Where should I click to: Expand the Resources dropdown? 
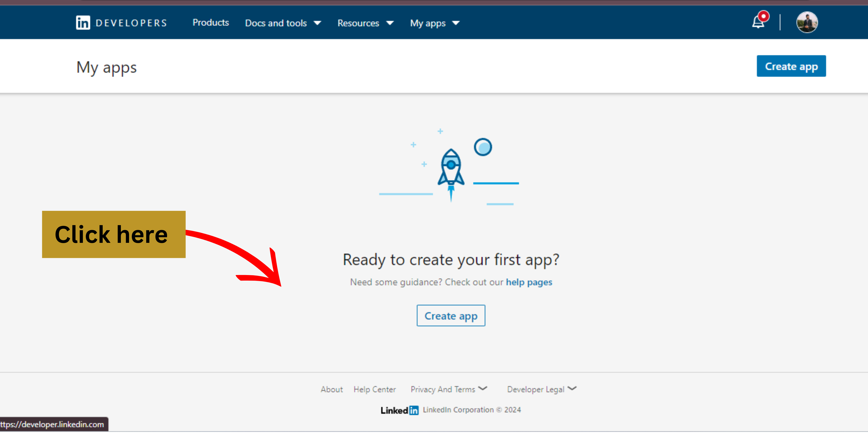coord(366,23)
